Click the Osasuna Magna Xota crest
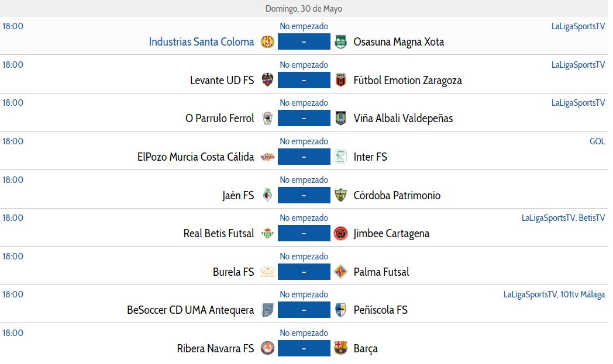Image resolution: width=613 pixels, height=364 pixels. click(340, 42)
